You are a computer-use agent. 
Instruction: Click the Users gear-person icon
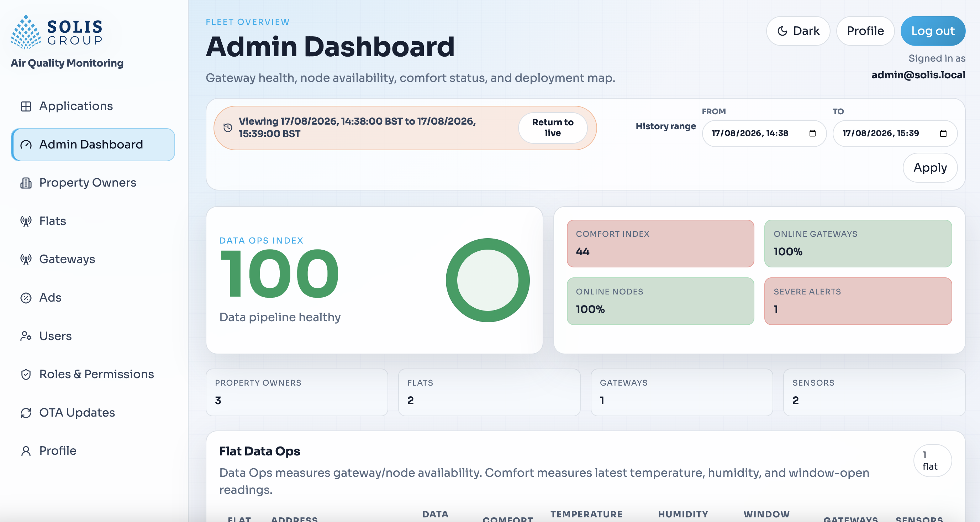coord(26,336)
